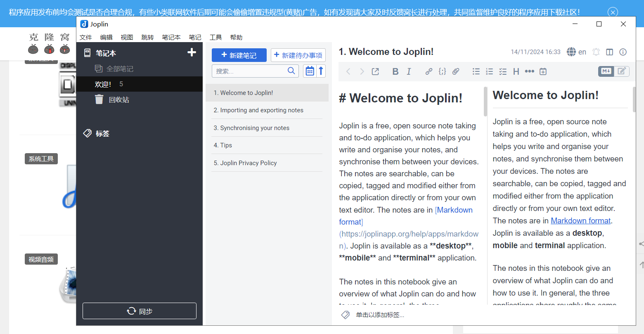Switch to Markdown editor toggle
The height and width of the screenshot is (334, 644).
click(606, 71)
